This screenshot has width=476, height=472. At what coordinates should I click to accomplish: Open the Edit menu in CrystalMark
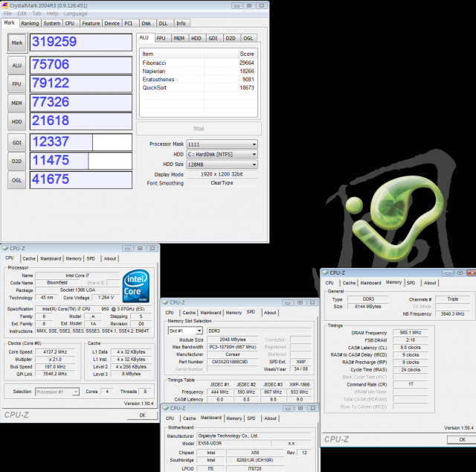coord(22,13)
